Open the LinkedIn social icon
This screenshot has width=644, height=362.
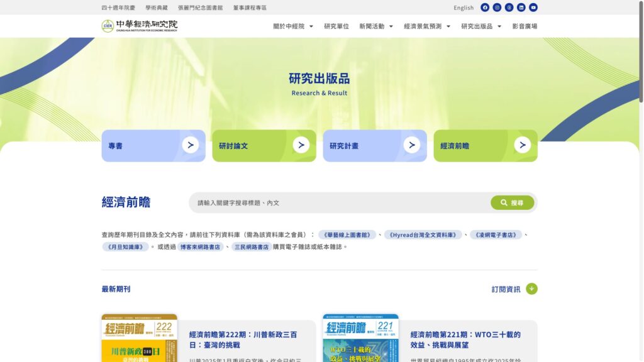pyautogui.click(x=521, y=8)
